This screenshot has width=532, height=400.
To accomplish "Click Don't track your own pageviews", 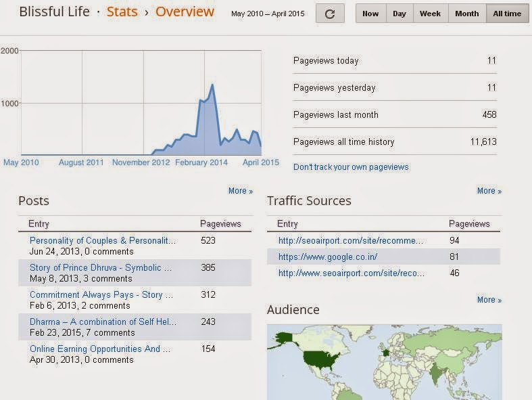I will (351, 167).
